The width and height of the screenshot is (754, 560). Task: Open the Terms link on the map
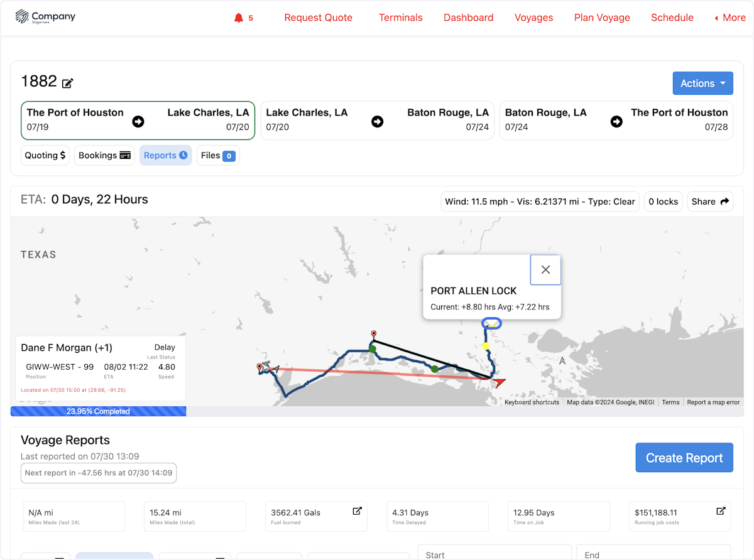pos(670,402)
